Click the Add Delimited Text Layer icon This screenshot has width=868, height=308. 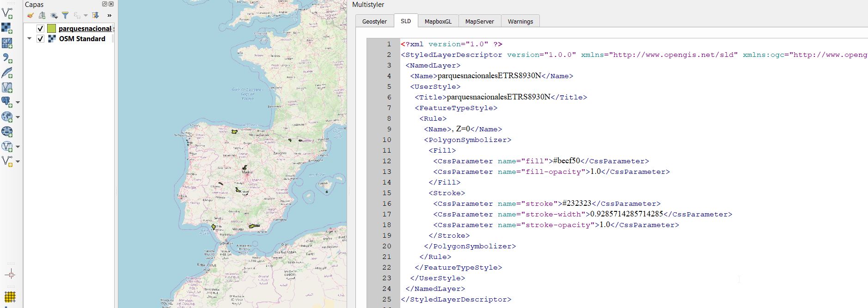click(7, 58)
